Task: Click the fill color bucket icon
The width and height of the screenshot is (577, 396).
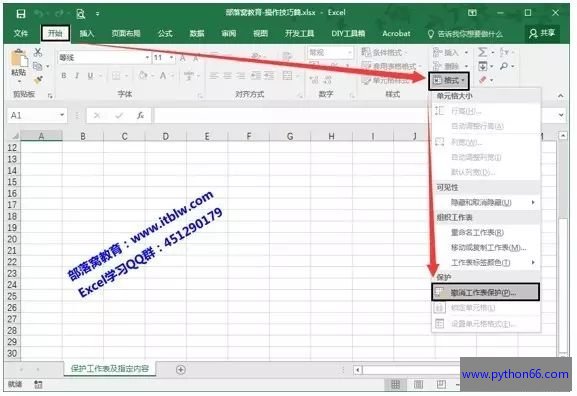Action: pyautogui.click(x=143, y=76)
